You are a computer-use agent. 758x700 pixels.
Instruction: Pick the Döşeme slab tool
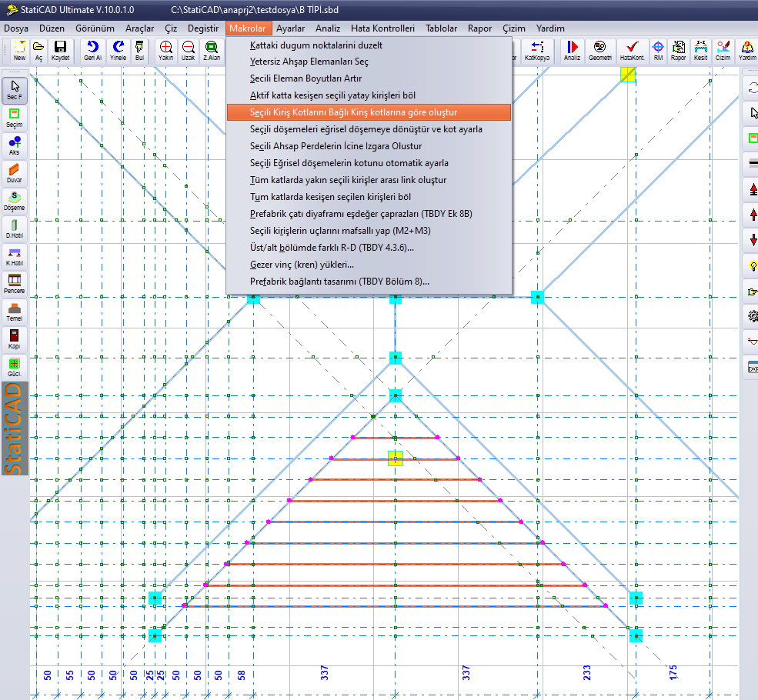tap(15, 201)
